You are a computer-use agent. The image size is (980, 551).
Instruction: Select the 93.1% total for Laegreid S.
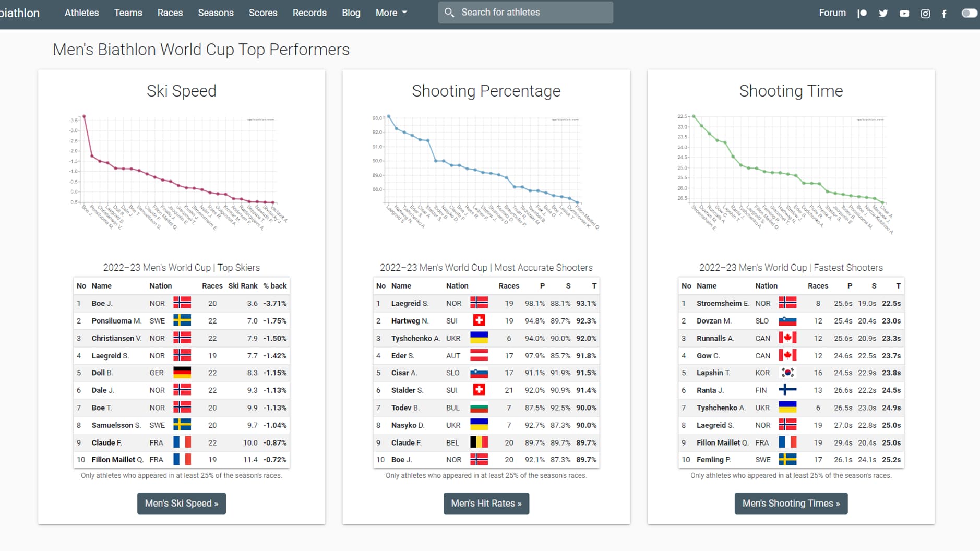tap(587, 303)
